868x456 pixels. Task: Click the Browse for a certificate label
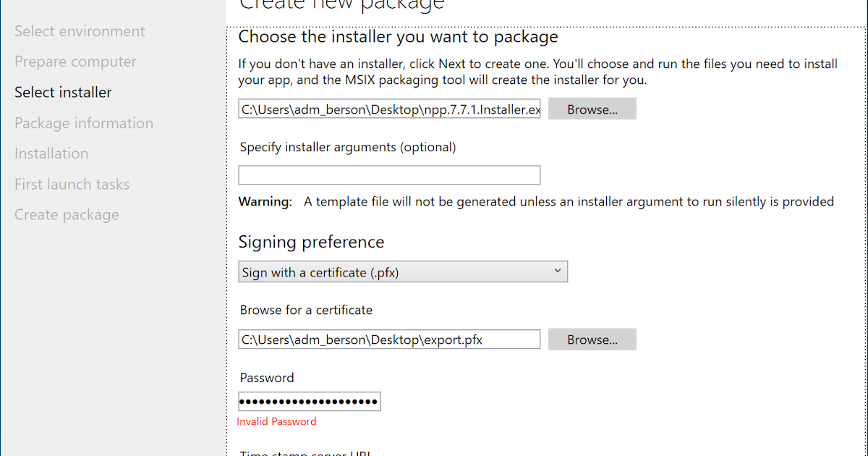pos(306,310)
